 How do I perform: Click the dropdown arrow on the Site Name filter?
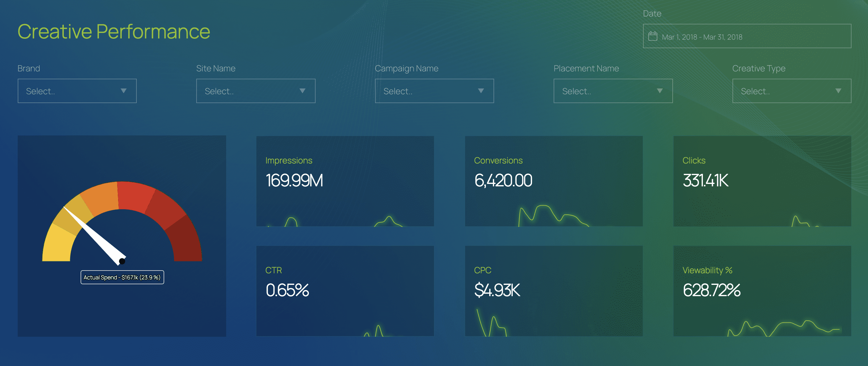302,91
